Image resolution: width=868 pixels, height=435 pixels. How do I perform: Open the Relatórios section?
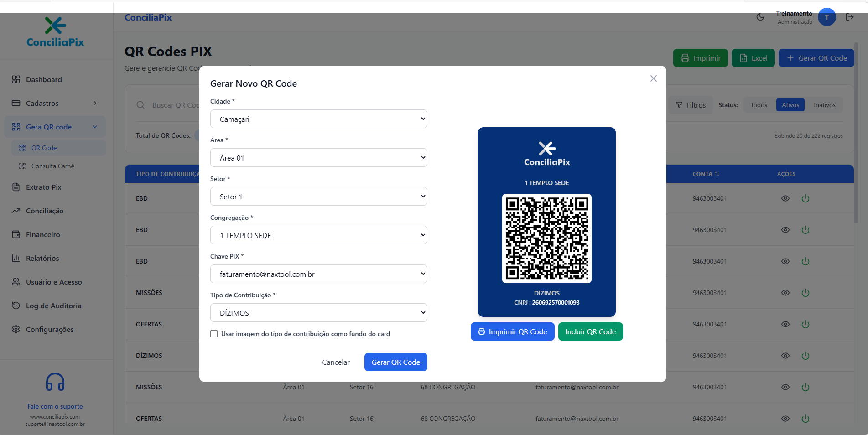[42, 258]
